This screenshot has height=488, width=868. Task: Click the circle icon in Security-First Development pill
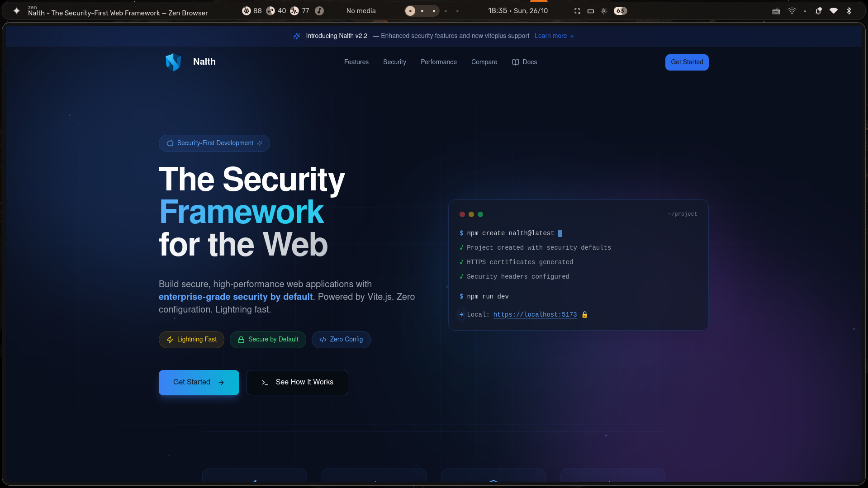coord(170,143)
